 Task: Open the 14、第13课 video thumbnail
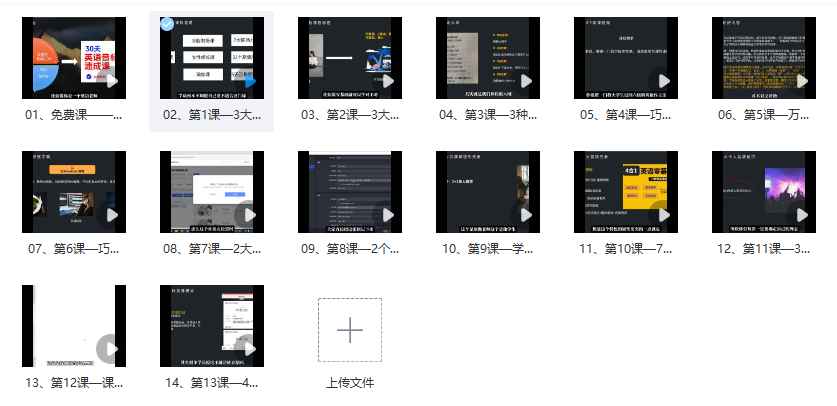(x=211, y=325)
